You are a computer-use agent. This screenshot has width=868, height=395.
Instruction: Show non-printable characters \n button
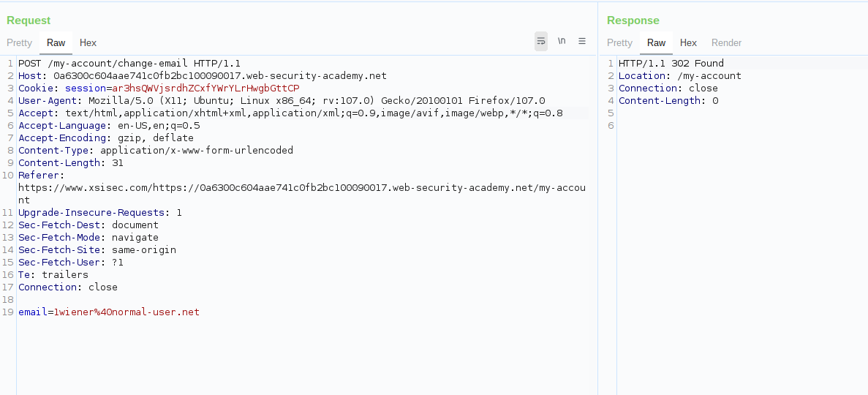click(562, 41)
